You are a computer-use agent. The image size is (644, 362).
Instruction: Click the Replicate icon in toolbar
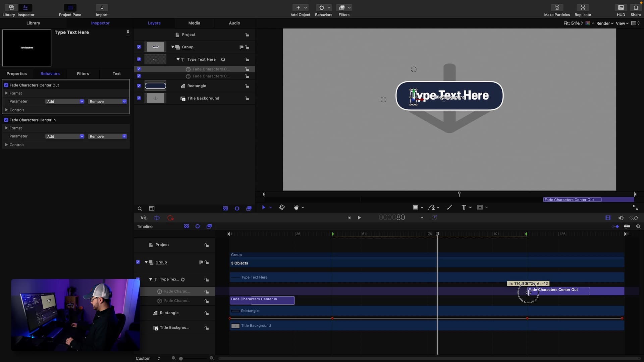[x=583, y=8]
